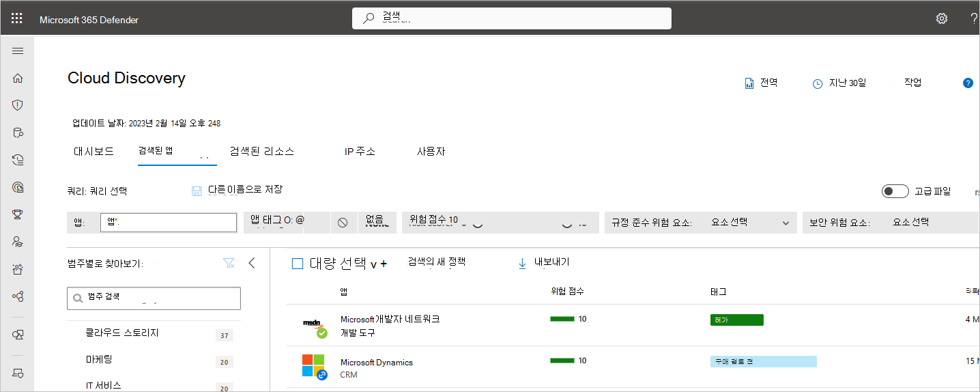Viewport: 980px width, 392px height.
Task: Select 클라우드 스토리지 category
Action: tap(121, 333)
